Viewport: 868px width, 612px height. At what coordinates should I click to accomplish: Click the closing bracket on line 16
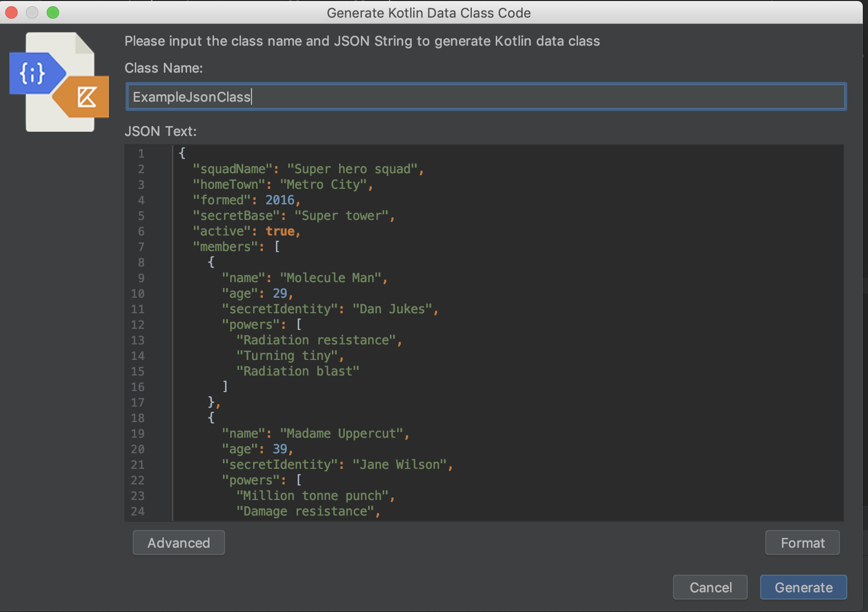(x=225, y=387)
